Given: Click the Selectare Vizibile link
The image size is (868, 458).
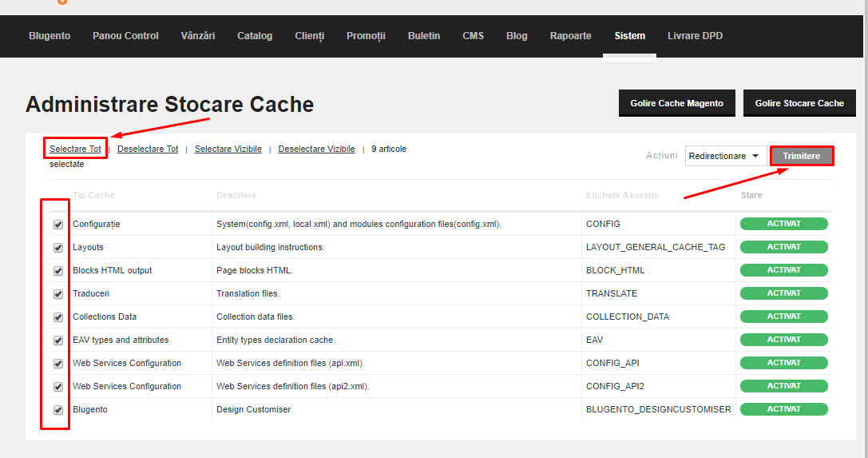Looking at the screenshot, I should point(228,149).
